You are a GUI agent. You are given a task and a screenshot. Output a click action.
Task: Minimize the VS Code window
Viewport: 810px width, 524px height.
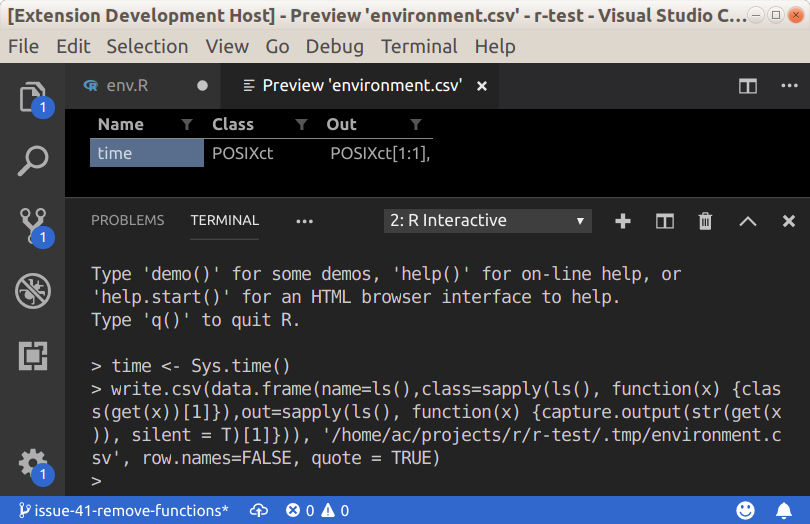click(x=755, y=15)
